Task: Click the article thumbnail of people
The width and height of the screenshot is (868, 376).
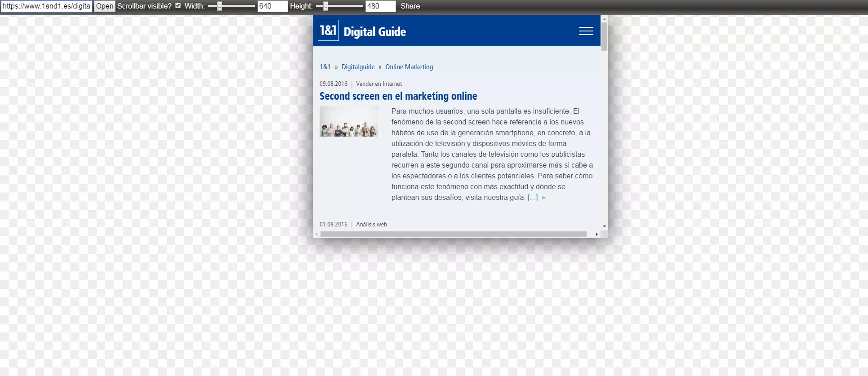Action: coord(349,121)
